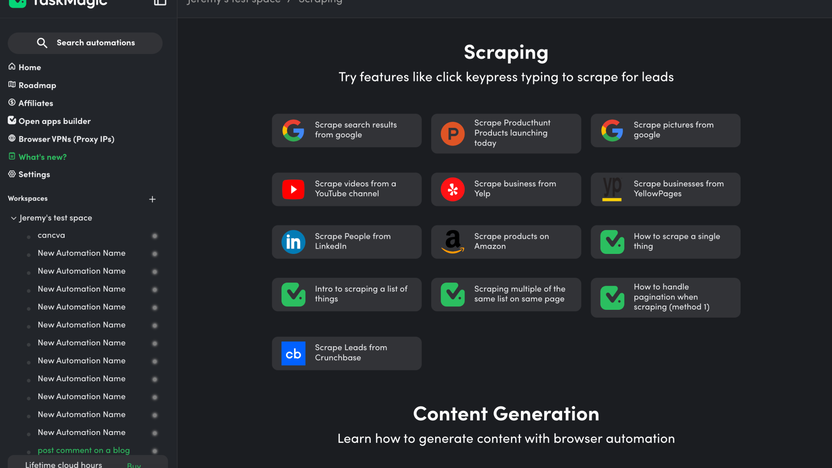The image size is (832, 468).
Task: Click Google icon on search results card
Action: click(x=293, y=131)
